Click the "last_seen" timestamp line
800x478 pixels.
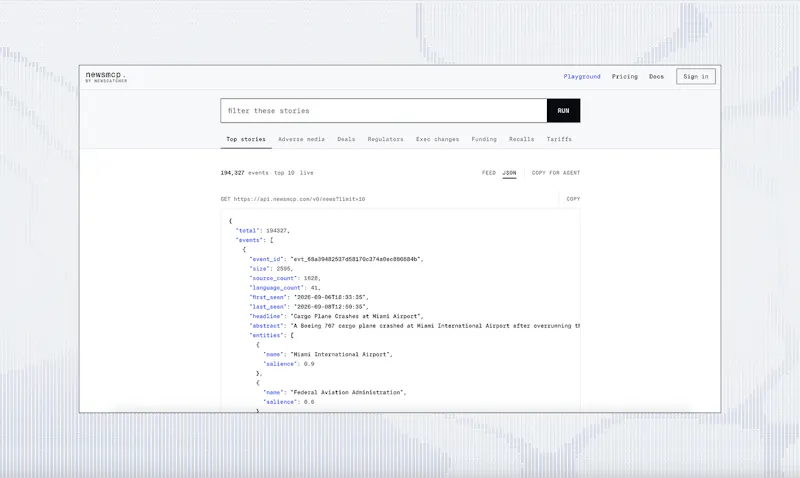(309, 307)
